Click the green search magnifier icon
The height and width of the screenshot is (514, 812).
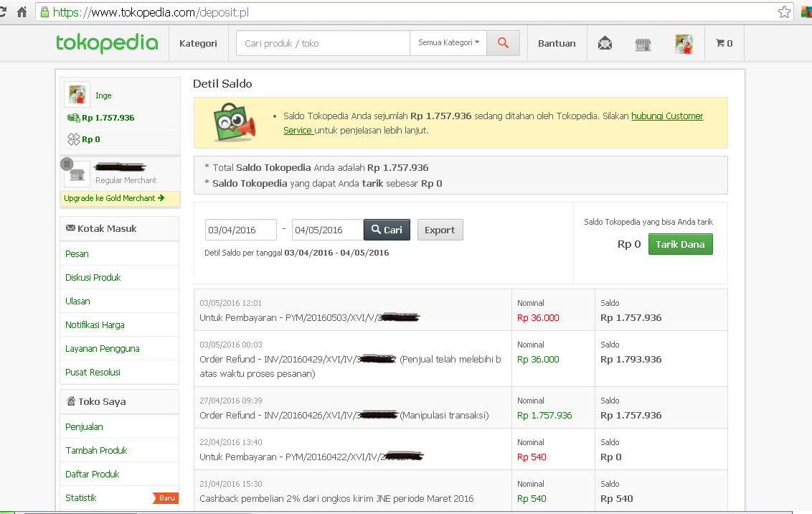point(502,43)
